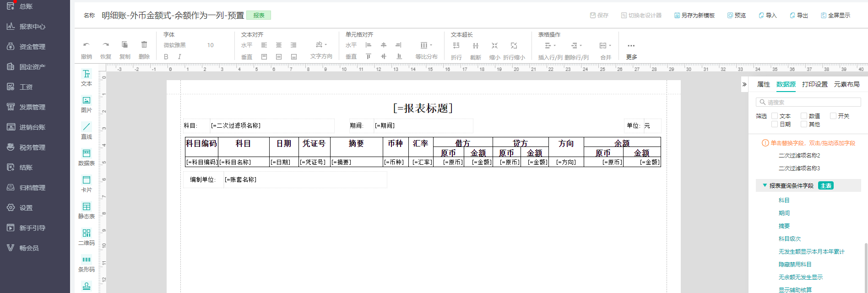Align text vertically bottom in 文本对齐
The height and width of the screenshot is (293, 868).
tap(294, 57)
